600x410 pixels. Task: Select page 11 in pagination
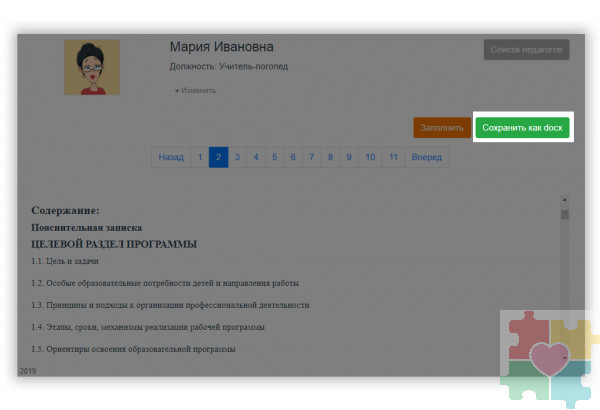tap(394, 157)
